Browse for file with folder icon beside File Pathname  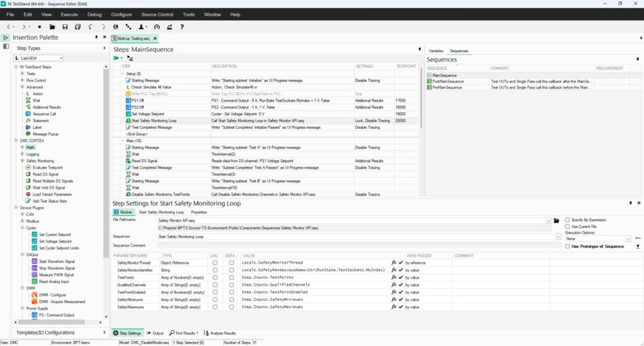556,221
